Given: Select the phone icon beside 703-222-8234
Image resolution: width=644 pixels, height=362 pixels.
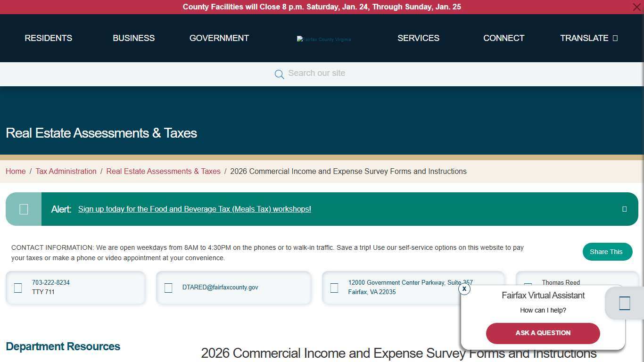Looking at the screenshot, I should [18, 288].
